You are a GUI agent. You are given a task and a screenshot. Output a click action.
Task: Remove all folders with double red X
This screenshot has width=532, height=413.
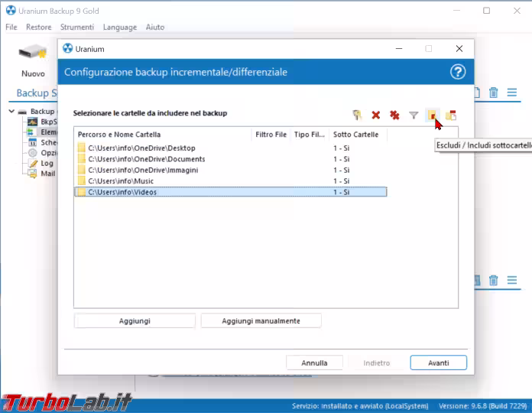[x=394, y=115]
